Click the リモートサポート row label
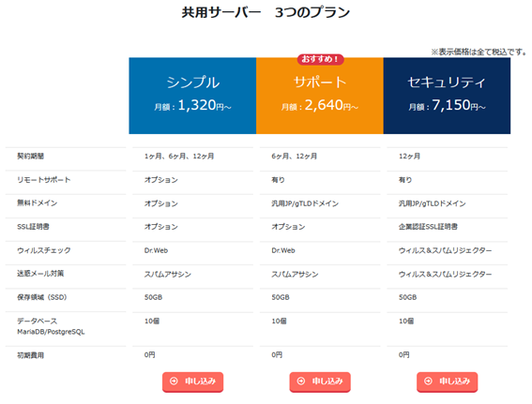 pyautogui.click(x=44, y=180)
